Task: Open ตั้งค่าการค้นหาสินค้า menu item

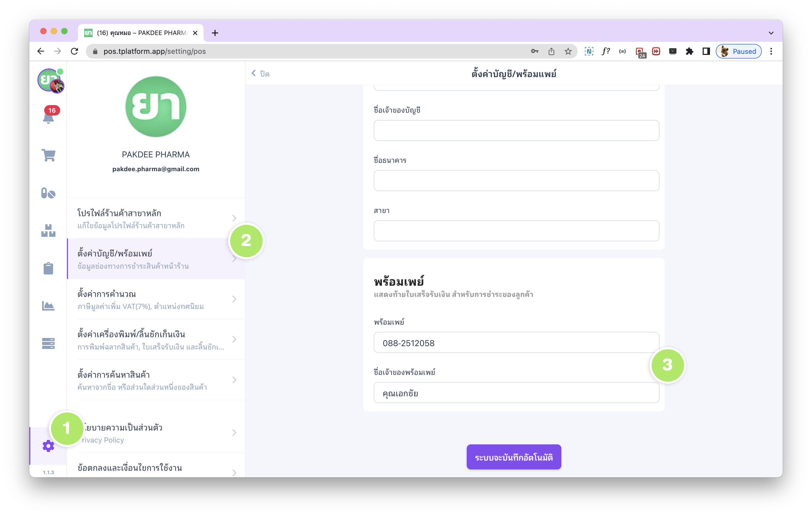Action: [x=156, y=380]
